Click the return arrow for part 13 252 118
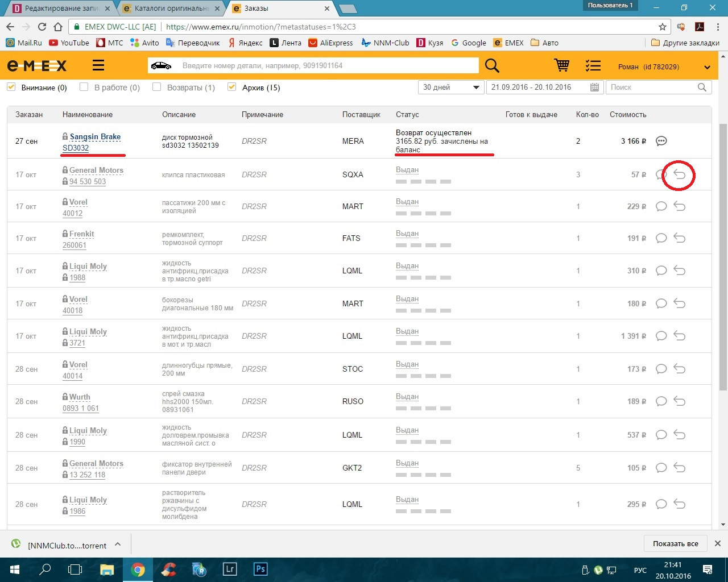This screenshot has width=728, height=582. (x=680, y=468)
